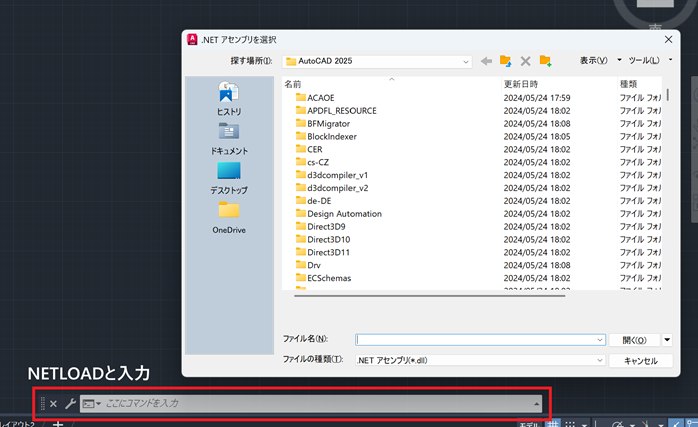Screen dimensions: 698x427
Task: Click the Open (開く) button
Action: (634, 340)
